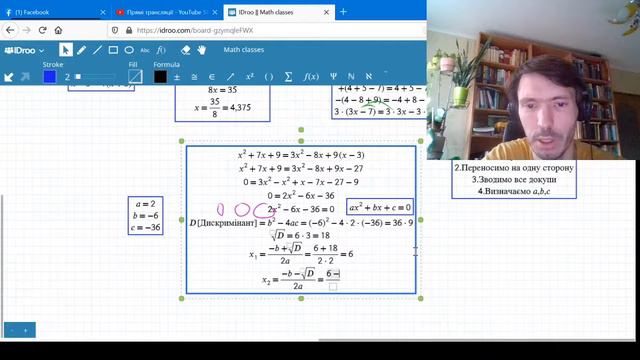Open the element-of set symbols group

coord(211,77)
